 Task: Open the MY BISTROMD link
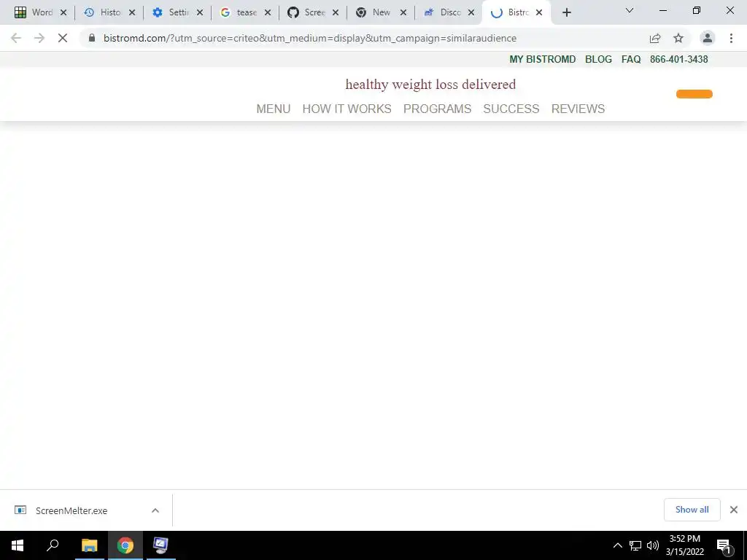tap(543, 60)
